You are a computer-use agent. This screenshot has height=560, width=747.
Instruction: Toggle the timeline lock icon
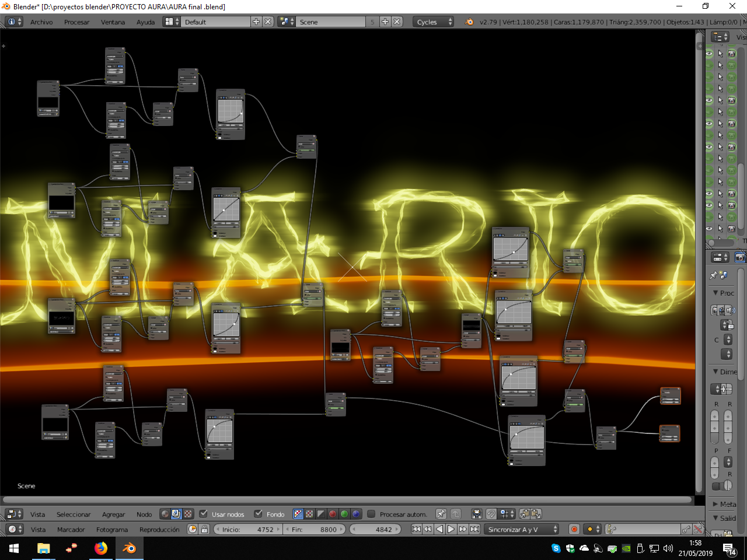tap(204, 529)
